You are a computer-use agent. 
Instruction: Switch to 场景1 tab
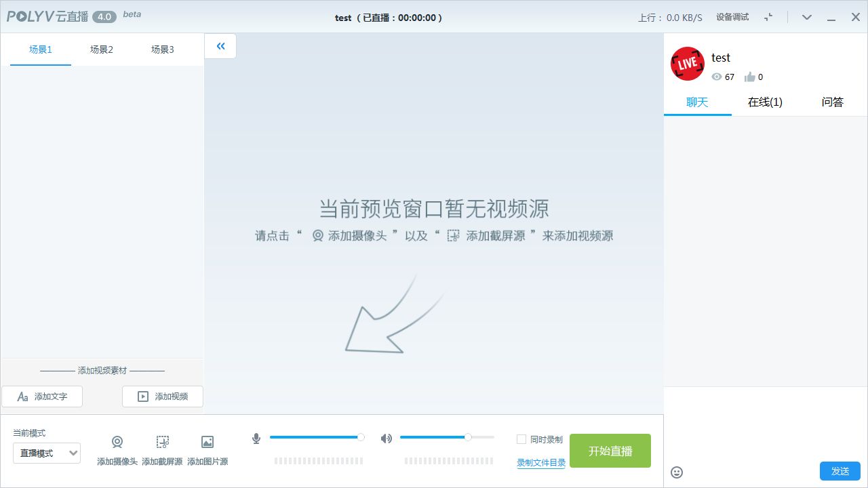tap(41, 49)
